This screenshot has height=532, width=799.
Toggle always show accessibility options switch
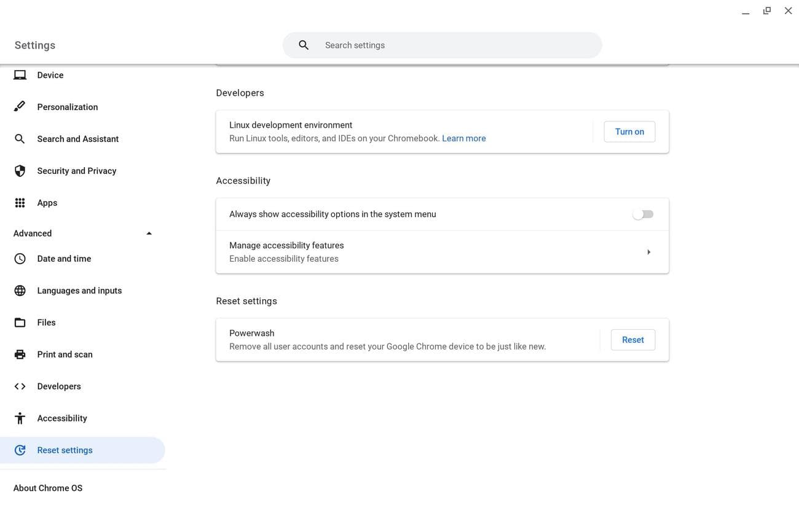point(643,214)
